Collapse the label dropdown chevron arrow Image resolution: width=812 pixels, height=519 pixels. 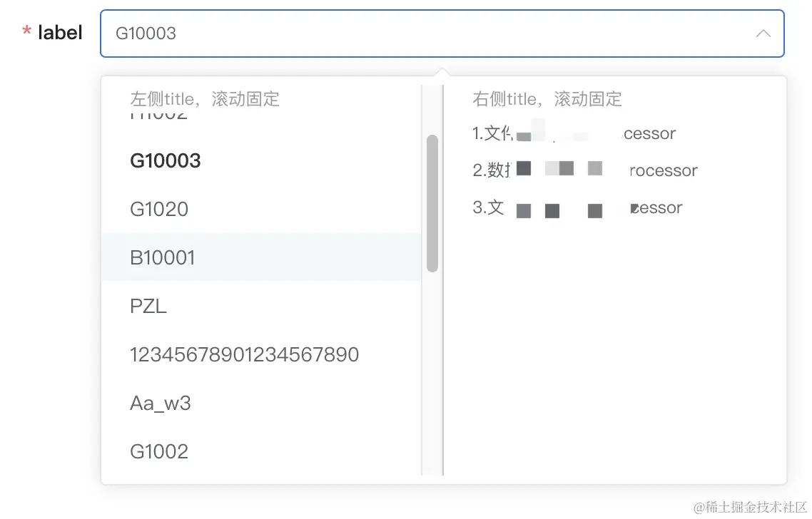pyautogui.click(x=763, y=34)
